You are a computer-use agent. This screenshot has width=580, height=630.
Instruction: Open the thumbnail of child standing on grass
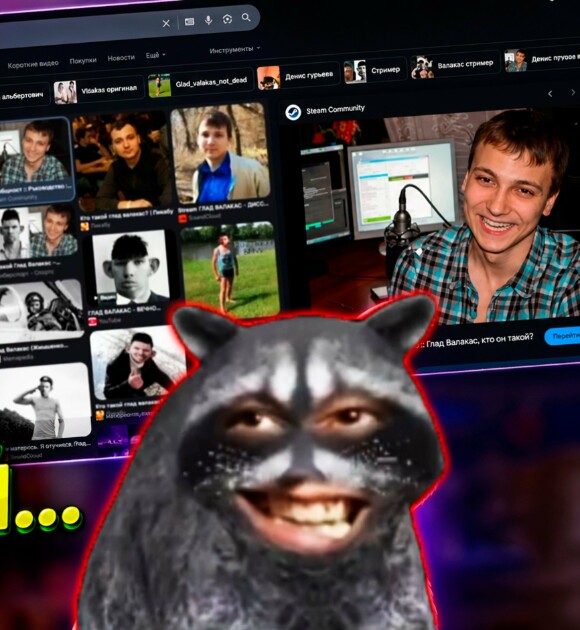pos(229,269)
